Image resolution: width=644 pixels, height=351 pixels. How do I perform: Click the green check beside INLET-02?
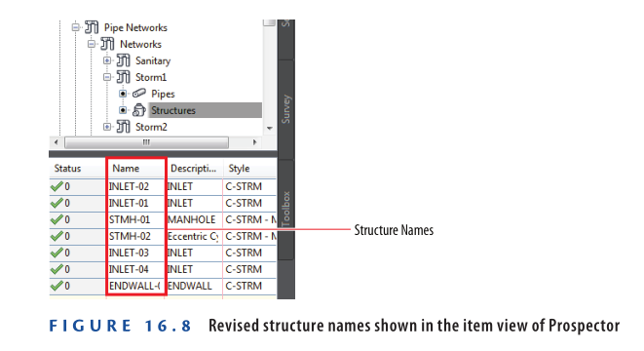(57, 186)
